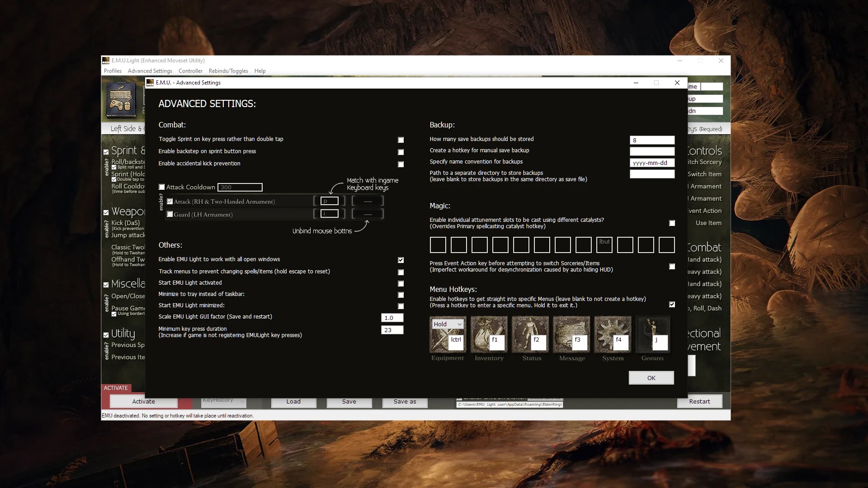Click the Attack unbind mouse button field

point(368,201)
